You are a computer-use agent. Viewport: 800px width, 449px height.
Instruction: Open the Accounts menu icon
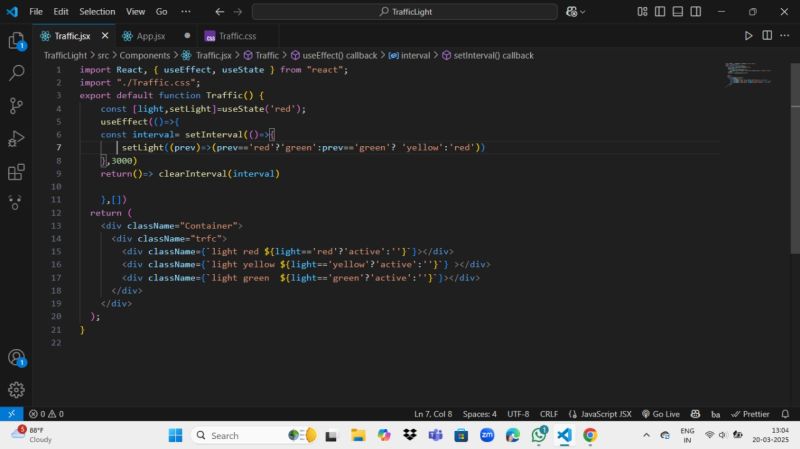16,358
